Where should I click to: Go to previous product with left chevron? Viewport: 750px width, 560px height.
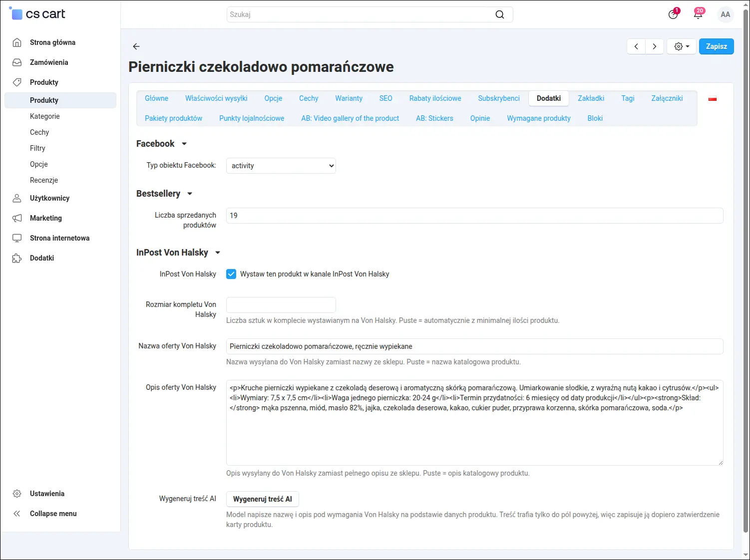pyautogui.click(x=636, y=46)
